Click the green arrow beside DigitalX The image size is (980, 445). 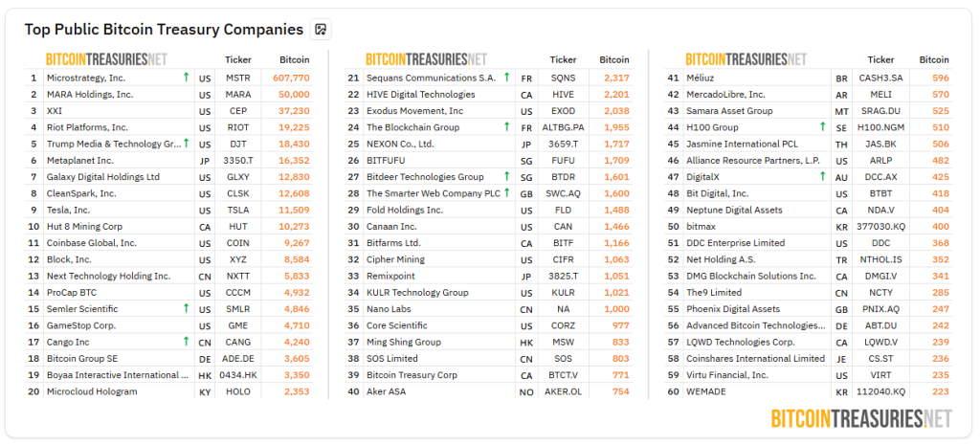(x=822, y=176)
